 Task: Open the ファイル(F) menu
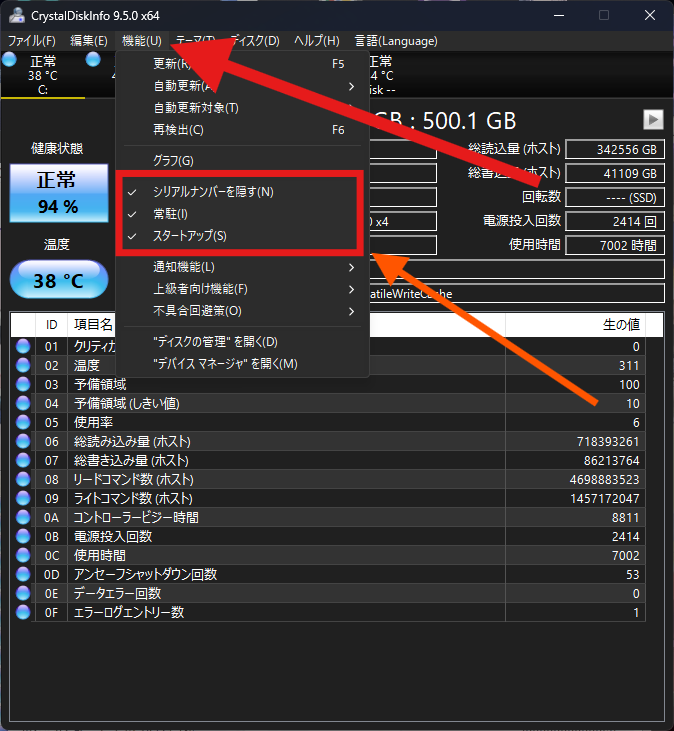pos(32,41)
